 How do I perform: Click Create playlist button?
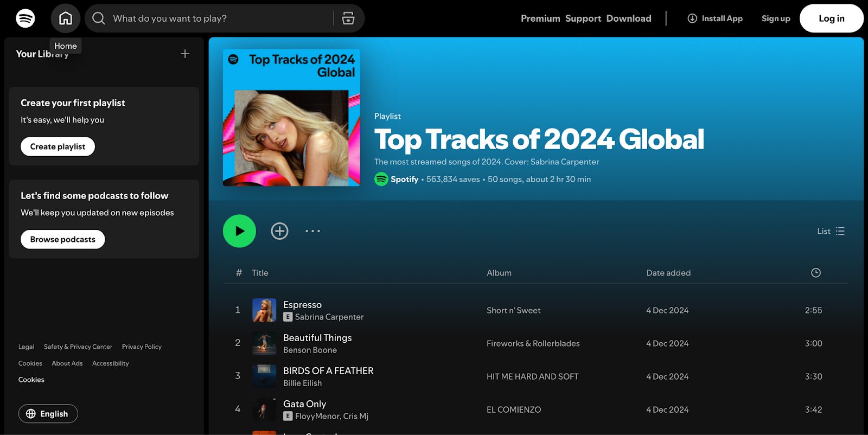click(58, 146)
